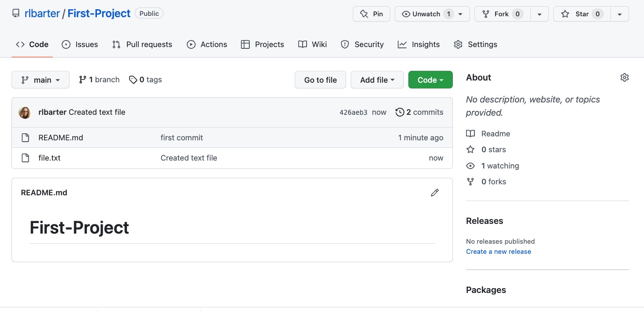Select the branch icon showing 1 branch
This screenshot has height=311, width=644.
point(82,80)
